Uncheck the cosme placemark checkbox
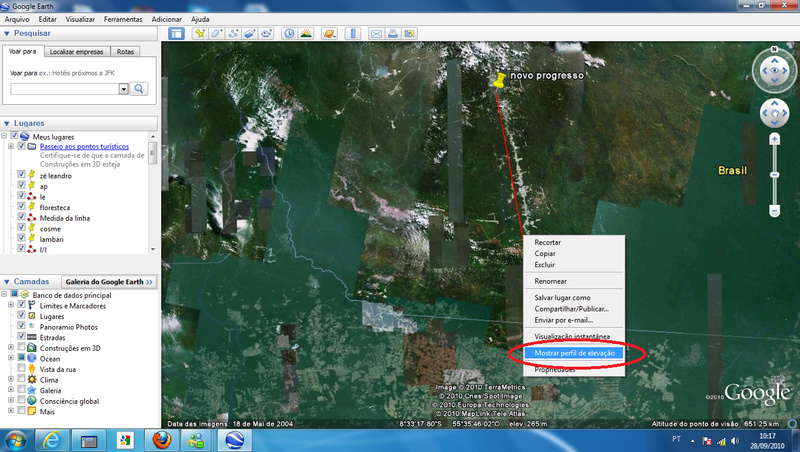The width and height of the screenshot is (800, 452). click(x=21, y=228)
